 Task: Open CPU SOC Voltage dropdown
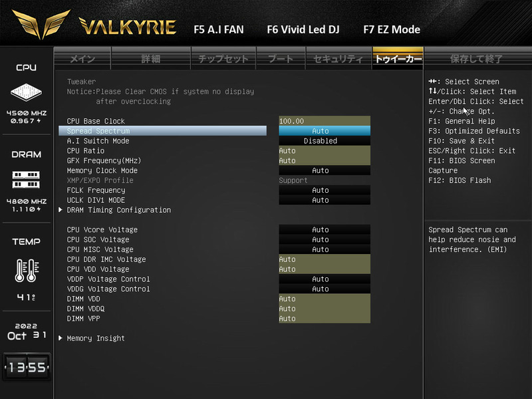[325, 239]
